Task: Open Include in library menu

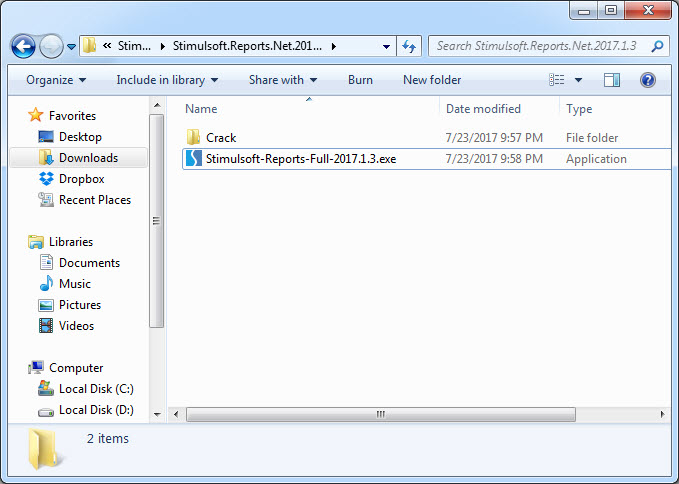Action: pyautogui.click(x=167, y=80)
